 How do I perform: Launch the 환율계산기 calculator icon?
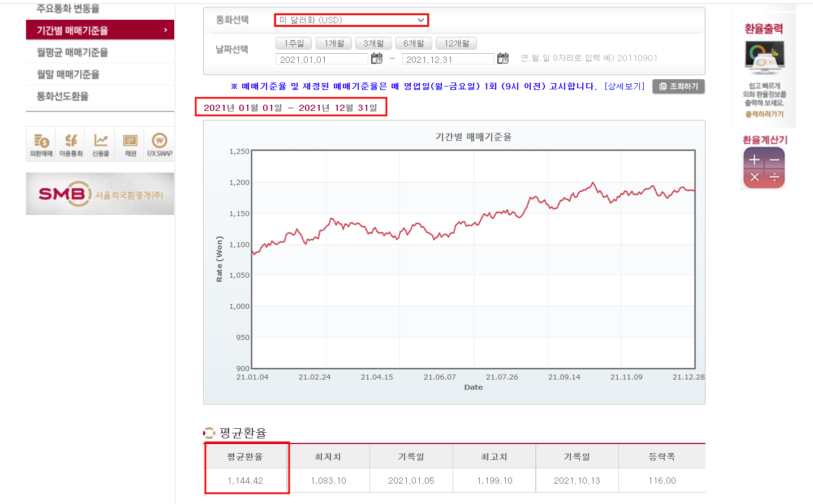764,168
